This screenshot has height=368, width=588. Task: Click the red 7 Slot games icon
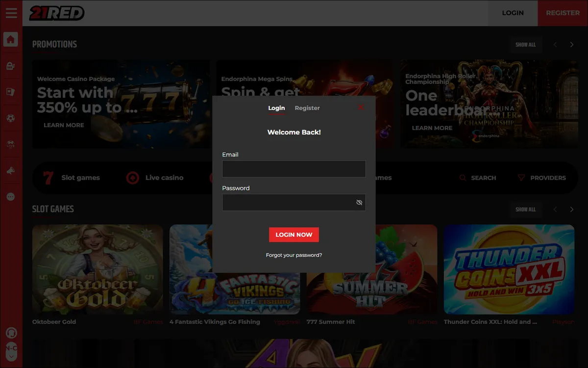[48, 178]
